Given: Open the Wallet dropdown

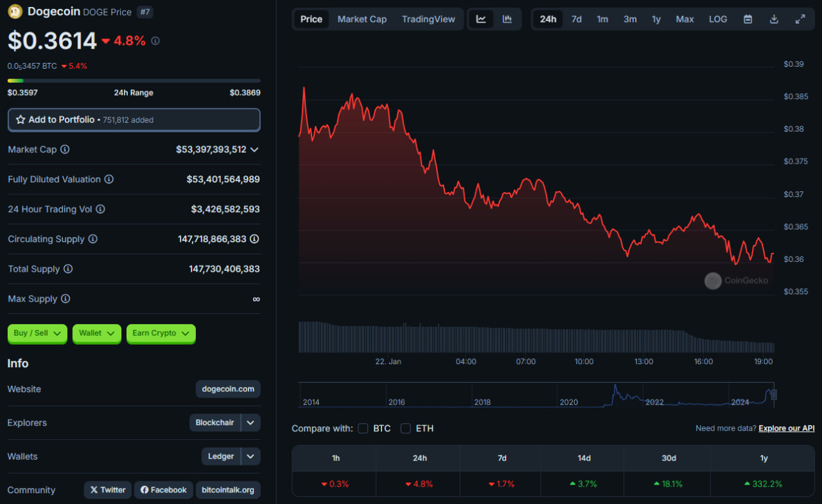Looking at the screenshot, I should pos(97,333).
